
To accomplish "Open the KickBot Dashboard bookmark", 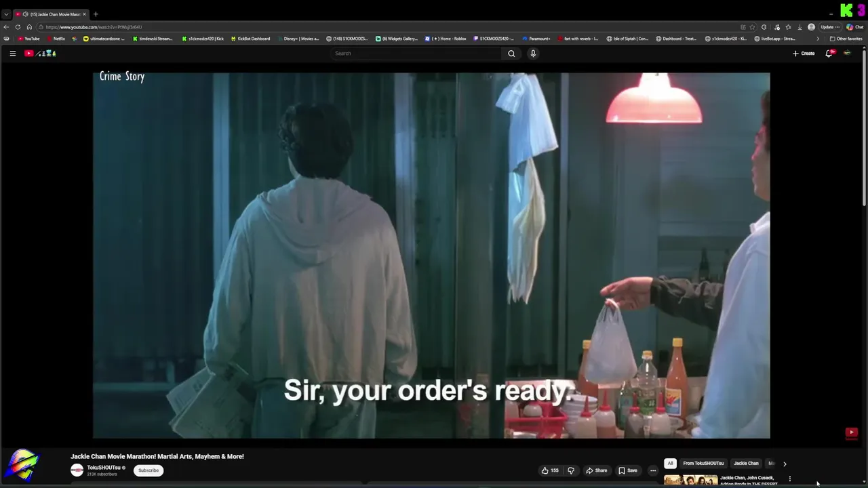I will coord(250,39).
